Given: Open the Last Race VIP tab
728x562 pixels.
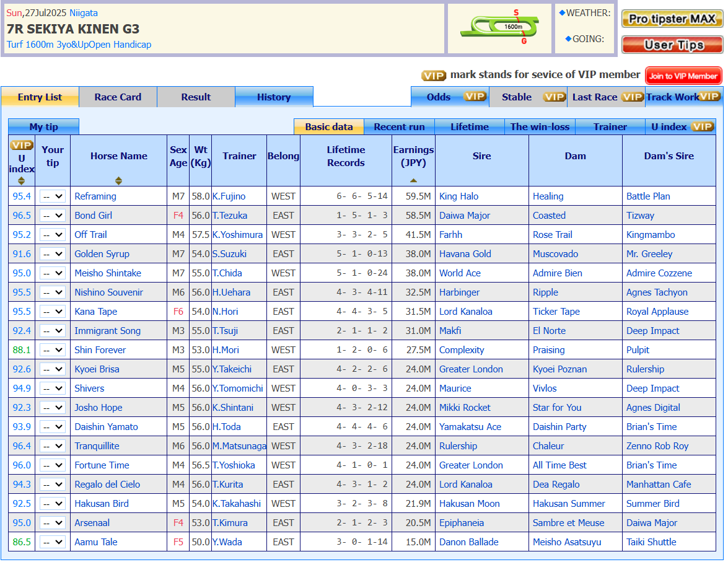Looking at the screenshot, I should coord(607,97).
